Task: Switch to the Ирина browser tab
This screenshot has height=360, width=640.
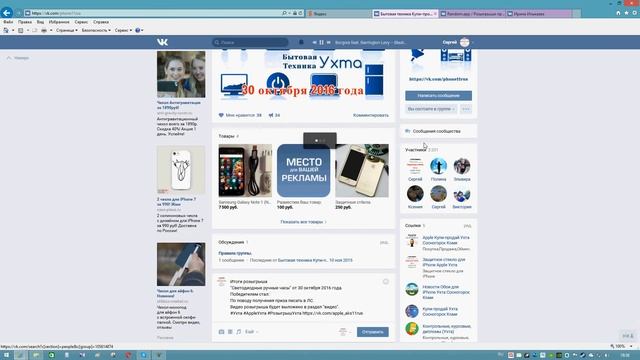Action: [x=539, y=13]
